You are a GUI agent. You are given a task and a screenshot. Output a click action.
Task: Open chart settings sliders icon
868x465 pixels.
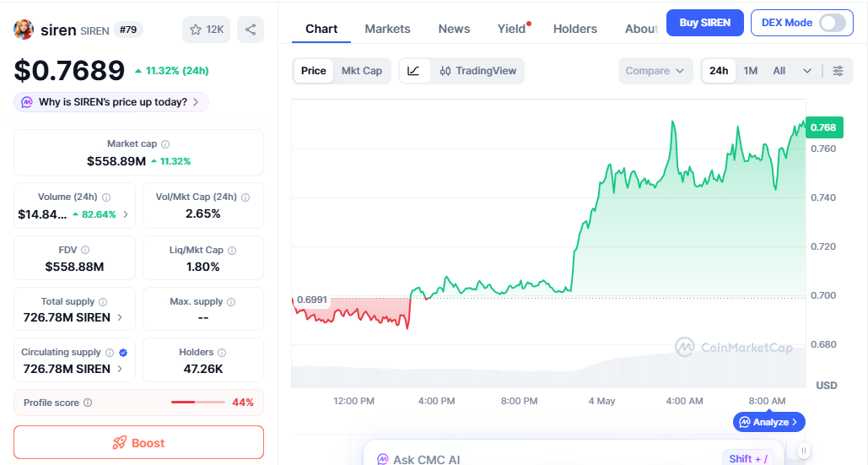[x=838, y=71]
